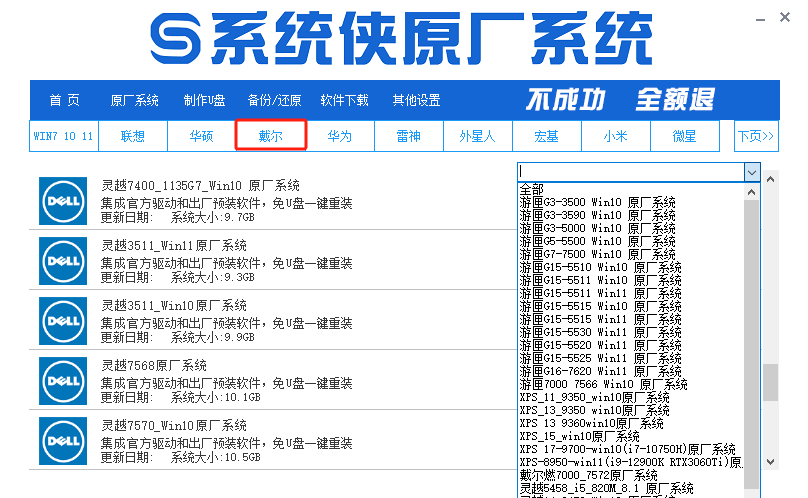Pick 游匣G15-5520 Win11 原厂系统
This screenshot has width=808, height=498.
coord(631,345)
